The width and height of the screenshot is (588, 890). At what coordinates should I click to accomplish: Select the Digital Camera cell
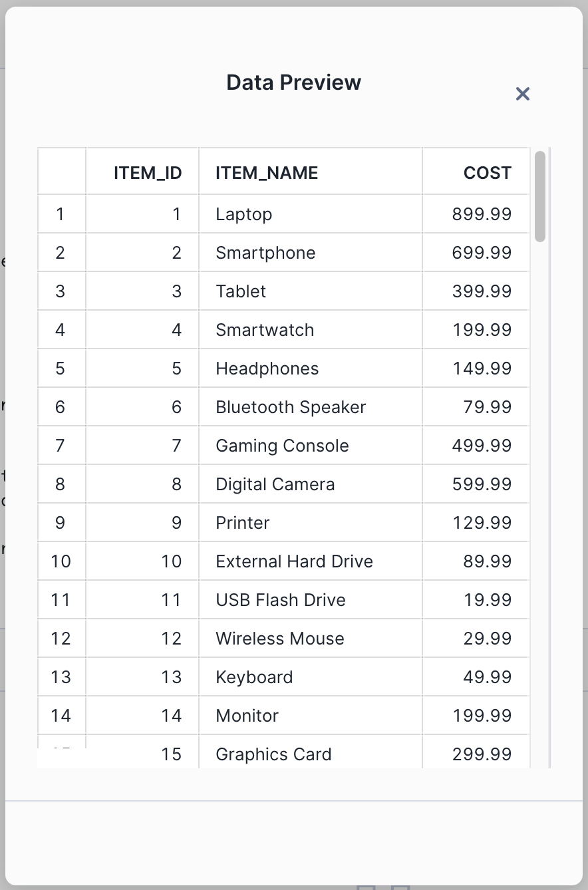pyautogui.click(x=275, y=484)
